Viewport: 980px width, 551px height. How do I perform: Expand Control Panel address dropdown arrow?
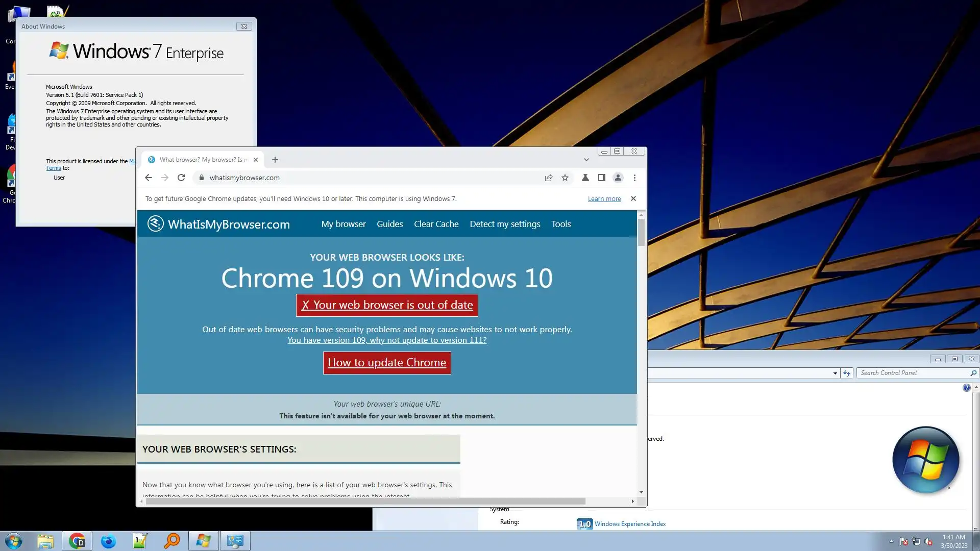pyautogui.click(x=835, y=373)
